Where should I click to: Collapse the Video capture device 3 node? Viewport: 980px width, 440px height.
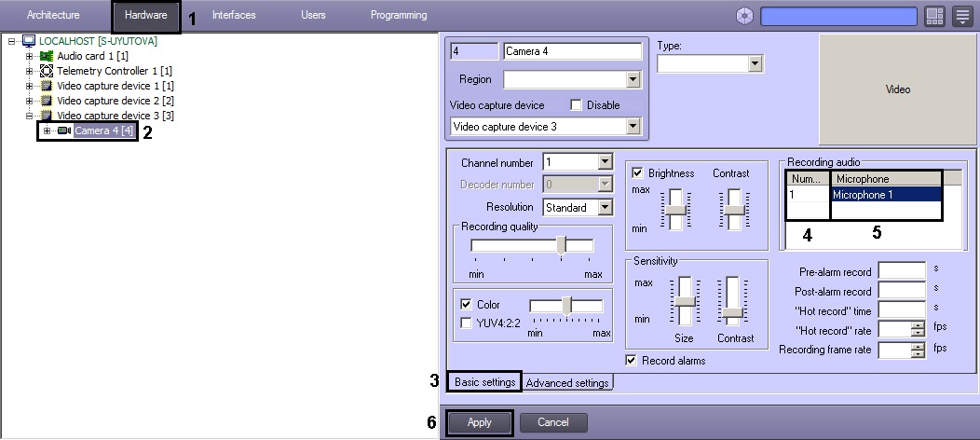coord(29,116)
